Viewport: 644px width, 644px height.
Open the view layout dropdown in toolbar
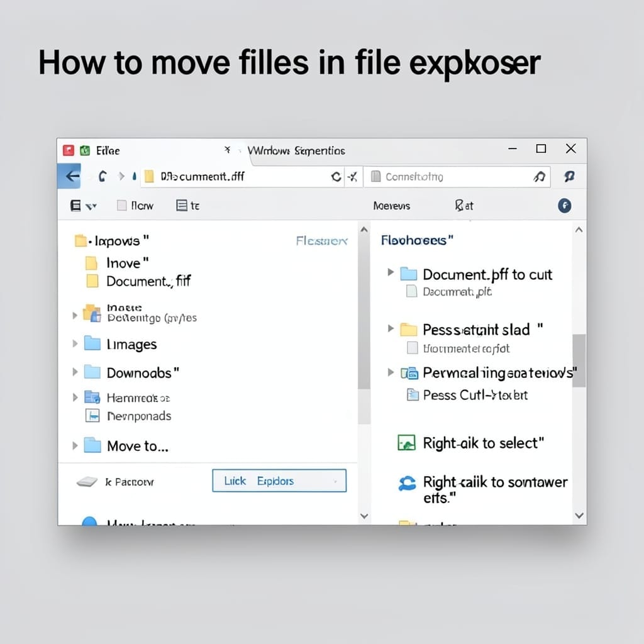pos(84,206)
